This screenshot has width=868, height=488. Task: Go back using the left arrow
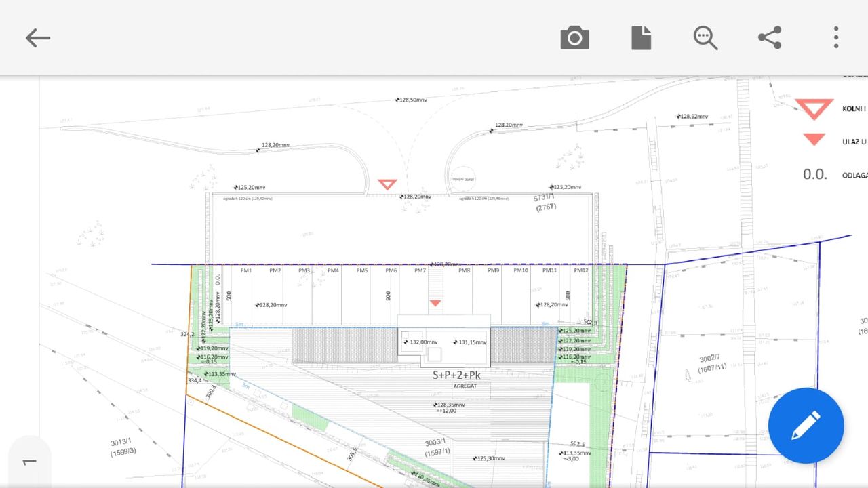point(38,38)
